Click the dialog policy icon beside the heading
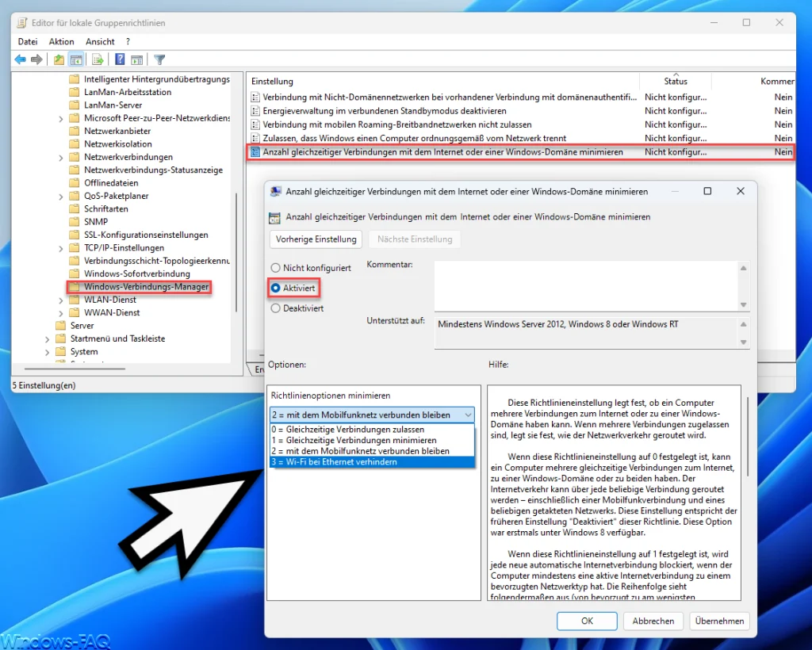 point(274,218)
